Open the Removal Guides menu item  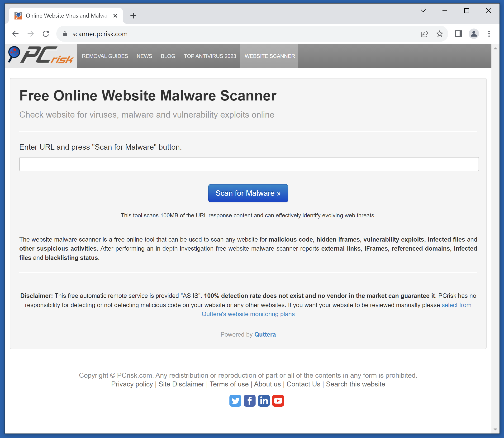coord(105,56)
